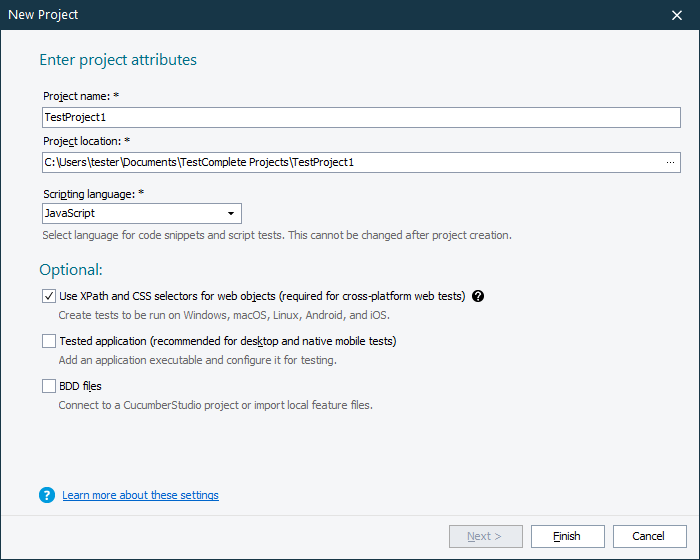Viewport: 700px width, 560px height.
Task: Focus the Project location path field
Action: coord(350,162)
